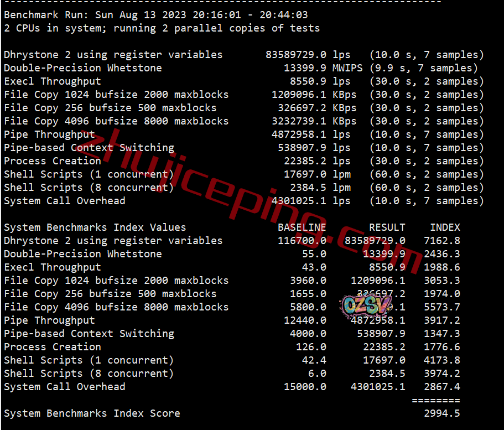Click the zhujiceping.com red watermark text
Screen dimensions: 504x430
click(x=251, y=201)
